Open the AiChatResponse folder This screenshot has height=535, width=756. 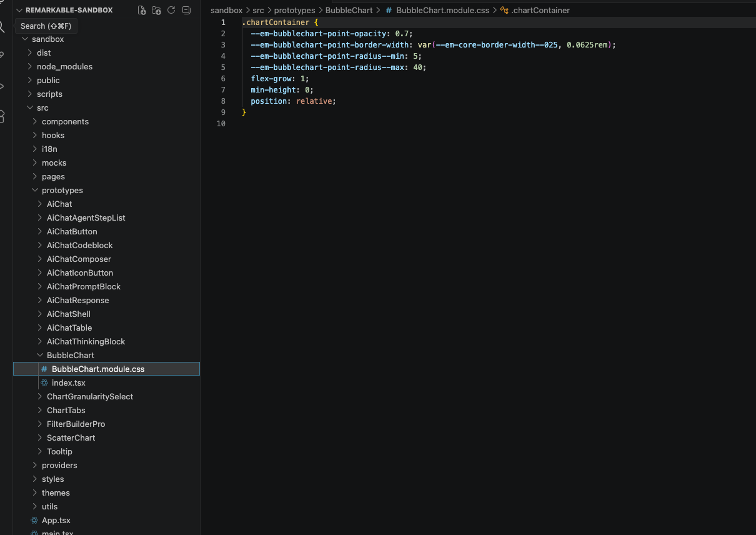78,300
